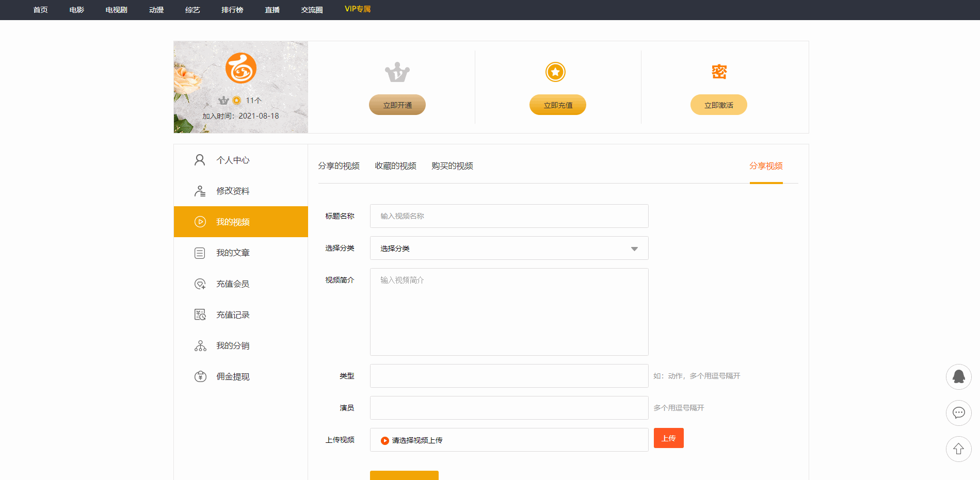Open 修改资料 in the sidebar
Screen dimensions: 980x480
pyautogui.click(x=233, y=191)
